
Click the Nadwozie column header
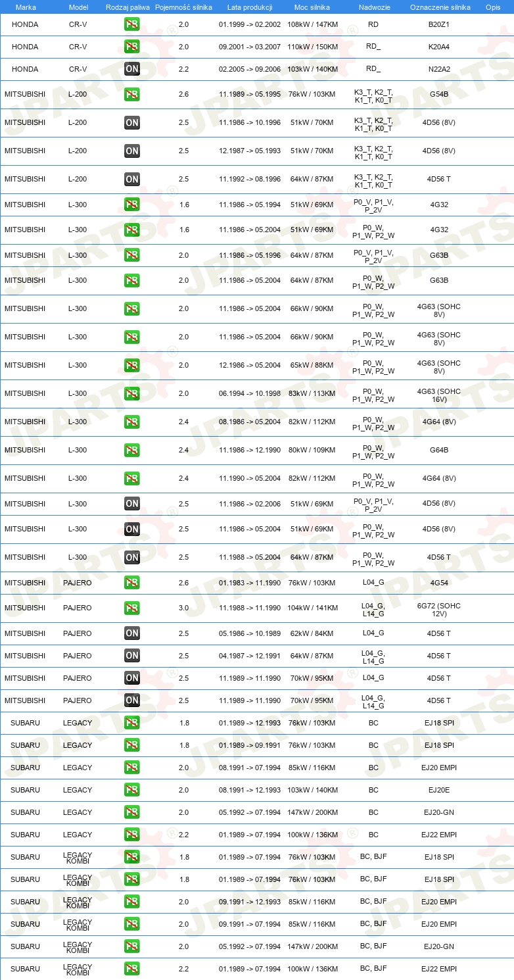(373, 7)
